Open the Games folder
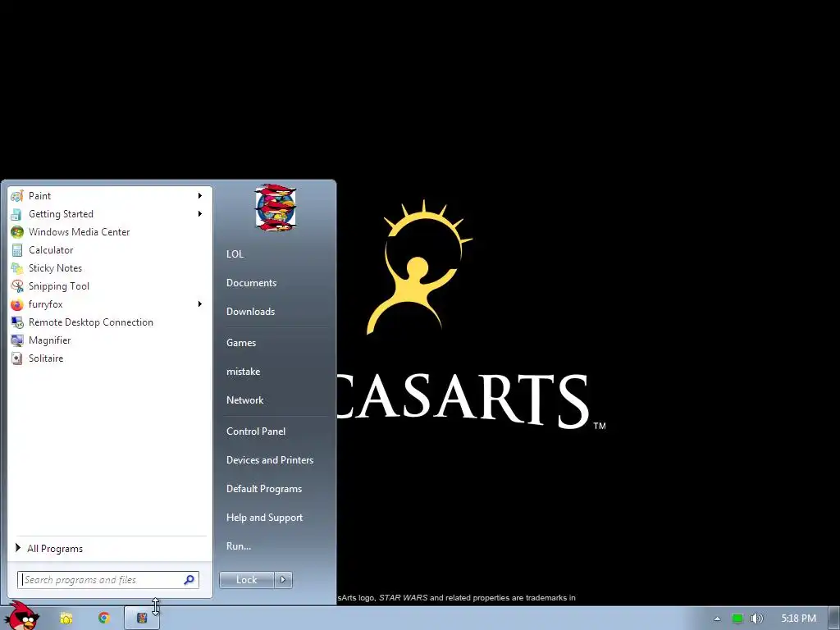The image size is (840, 630). 241,343
